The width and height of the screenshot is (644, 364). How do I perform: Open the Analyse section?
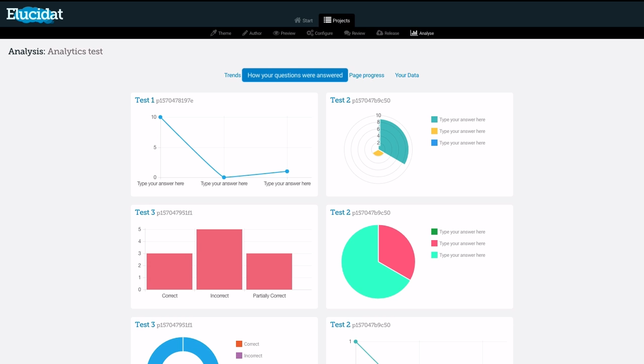pyautogui.click(x=422, y=33)
